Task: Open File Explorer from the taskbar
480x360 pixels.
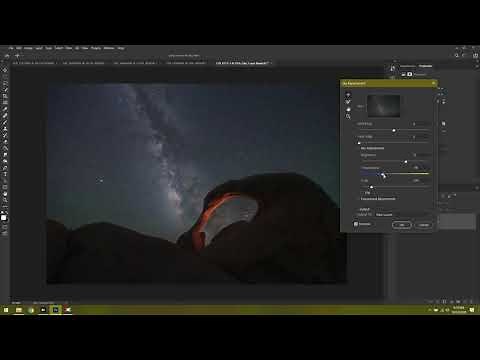Action: [19, 310]
